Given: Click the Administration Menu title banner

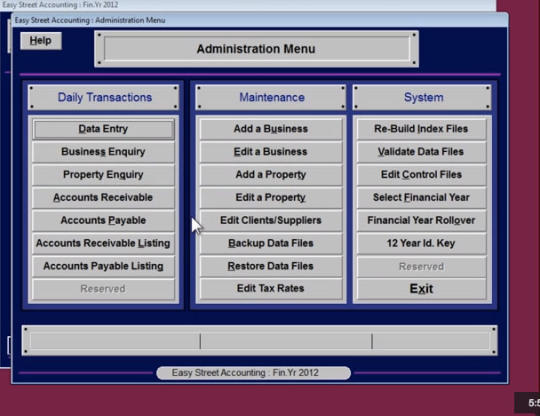Looking at the screenshot, I should (257, 49).
